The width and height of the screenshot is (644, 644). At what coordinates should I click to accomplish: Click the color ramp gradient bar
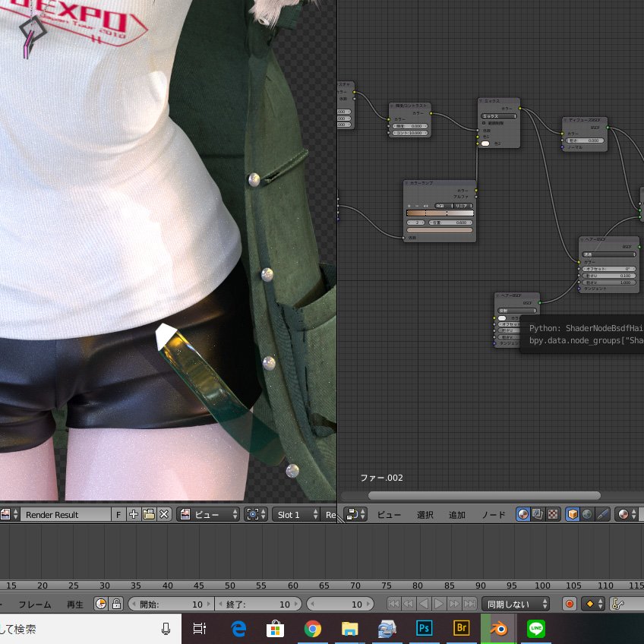(440, 213)
